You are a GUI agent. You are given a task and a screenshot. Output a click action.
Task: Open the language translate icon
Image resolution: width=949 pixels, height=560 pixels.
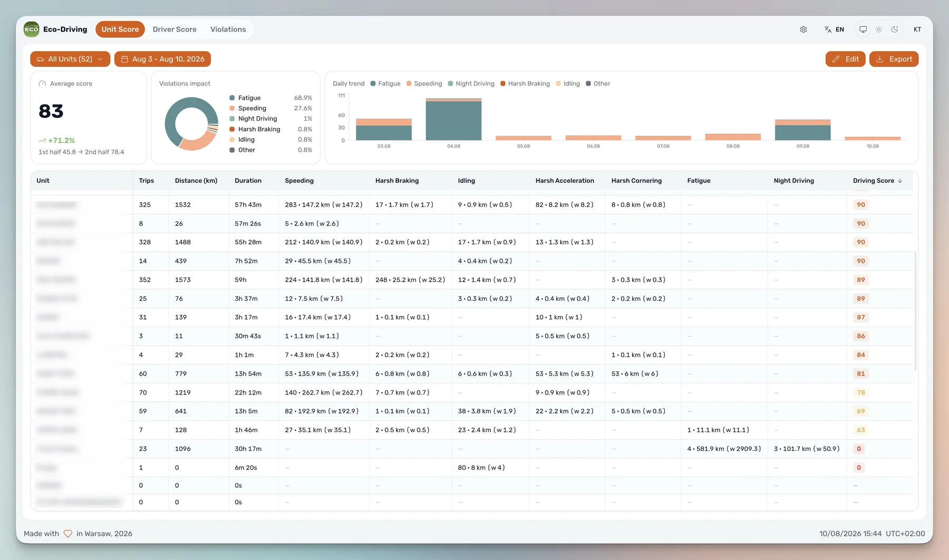[x=828, y=30]
